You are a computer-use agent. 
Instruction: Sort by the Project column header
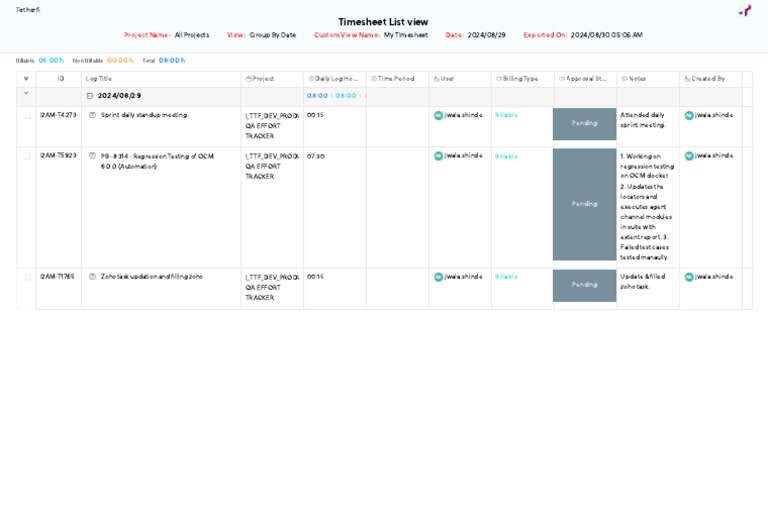pyautogui.click(x=263, y=79)
